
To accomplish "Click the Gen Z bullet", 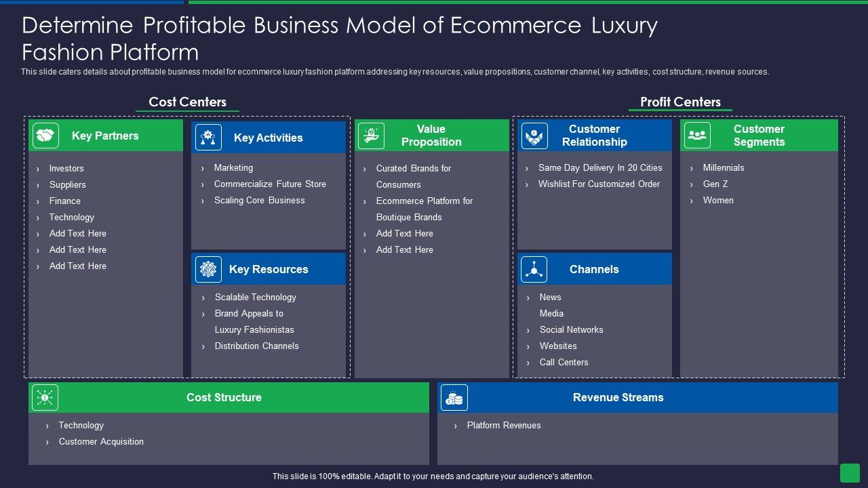I will pyautogui.click(x=715, y=184).
